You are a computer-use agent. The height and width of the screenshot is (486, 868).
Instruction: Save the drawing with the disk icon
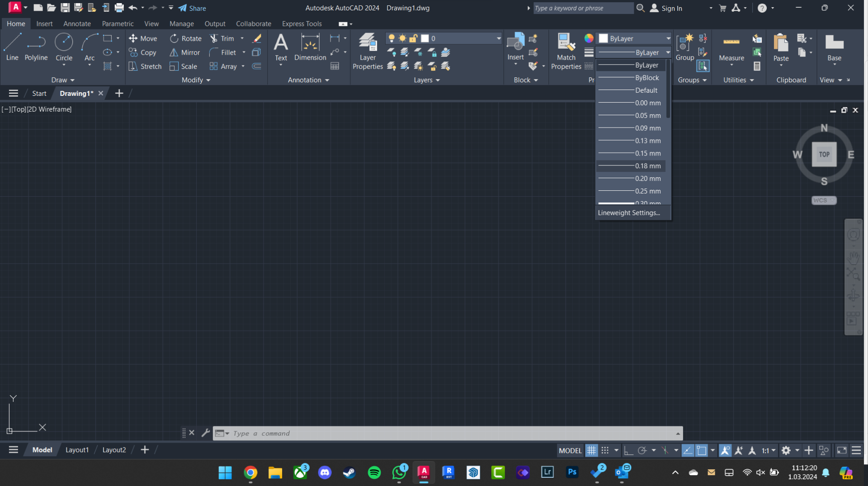click(x=65, y=8)
